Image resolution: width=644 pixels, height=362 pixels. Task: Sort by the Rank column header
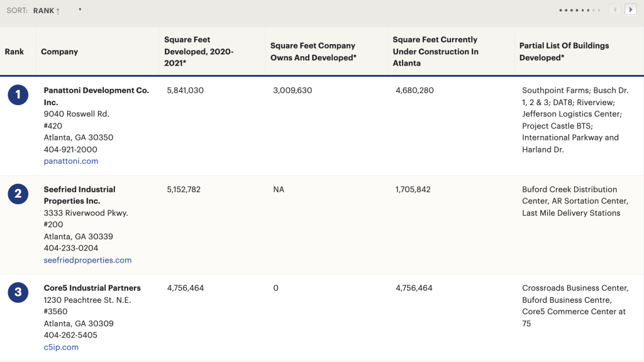(14, 52)
